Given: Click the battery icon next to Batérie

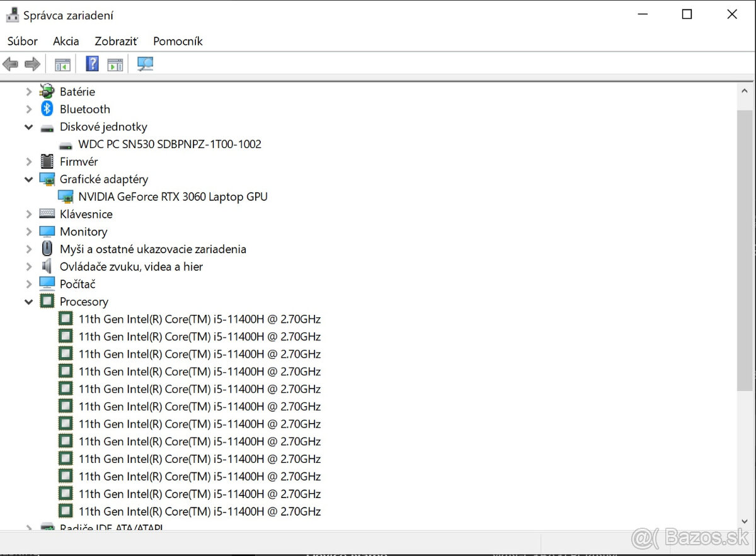Looking at the screenshot, I should 47,91.
